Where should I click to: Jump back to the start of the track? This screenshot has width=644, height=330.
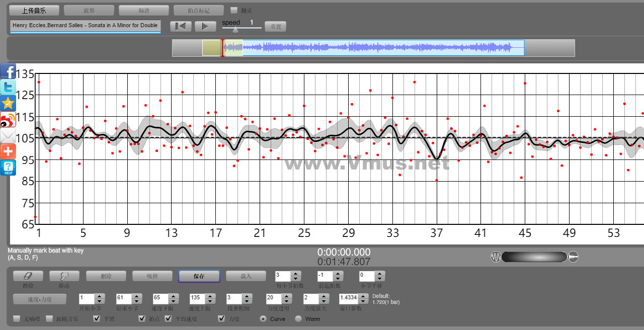(181, 26)
